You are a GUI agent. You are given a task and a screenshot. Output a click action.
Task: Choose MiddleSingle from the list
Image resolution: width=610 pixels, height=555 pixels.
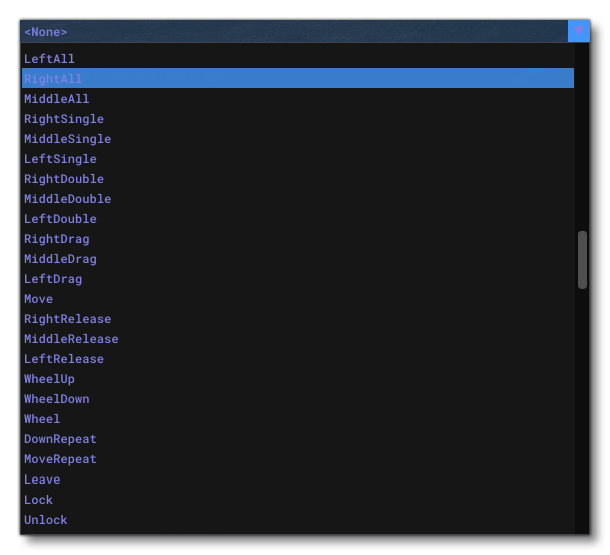(x=68, y=139)
